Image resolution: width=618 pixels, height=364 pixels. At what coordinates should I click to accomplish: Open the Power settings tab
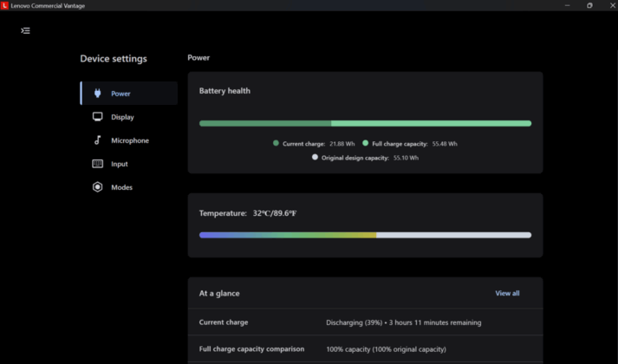[x=129, y=94]
